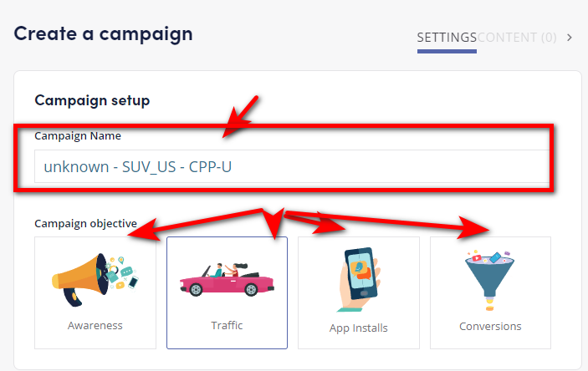
Task: Click the Campaign setup section title
Action: 92,100
